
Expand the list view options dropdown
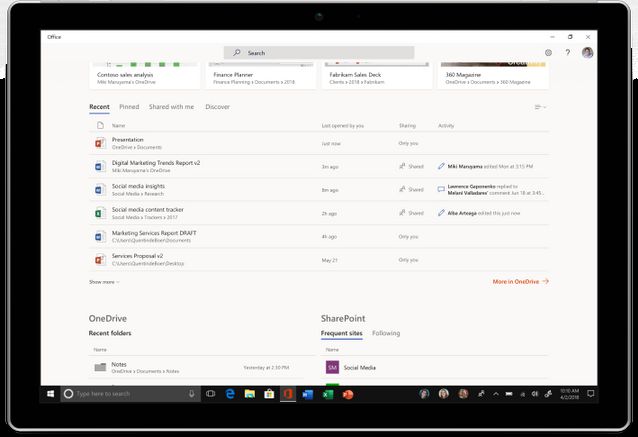pyautogui.click(x=540, y=107)
